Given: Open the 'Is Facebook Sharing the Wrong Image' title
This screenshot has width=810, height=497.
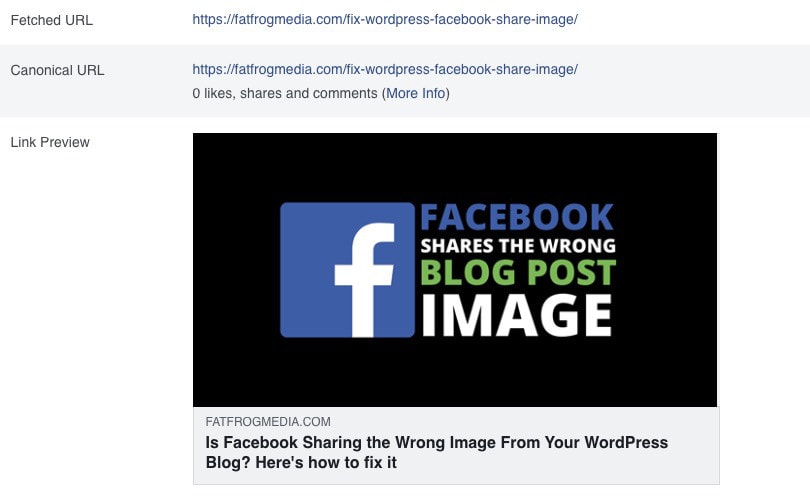Looking at the screenshot, I should tap(437, 452).
